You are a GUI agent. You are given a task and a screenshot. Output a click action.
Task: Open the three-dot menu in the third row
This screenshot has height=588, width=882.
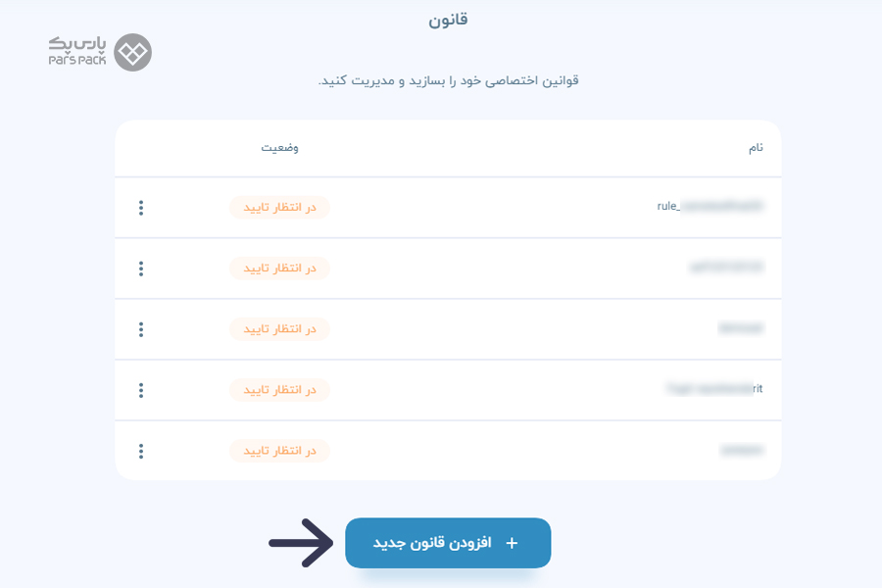(x=141, y=329)
